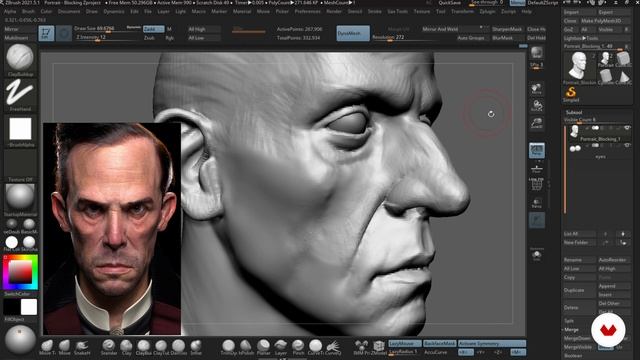Click the black secondary color swatch

tap(11, 307)
